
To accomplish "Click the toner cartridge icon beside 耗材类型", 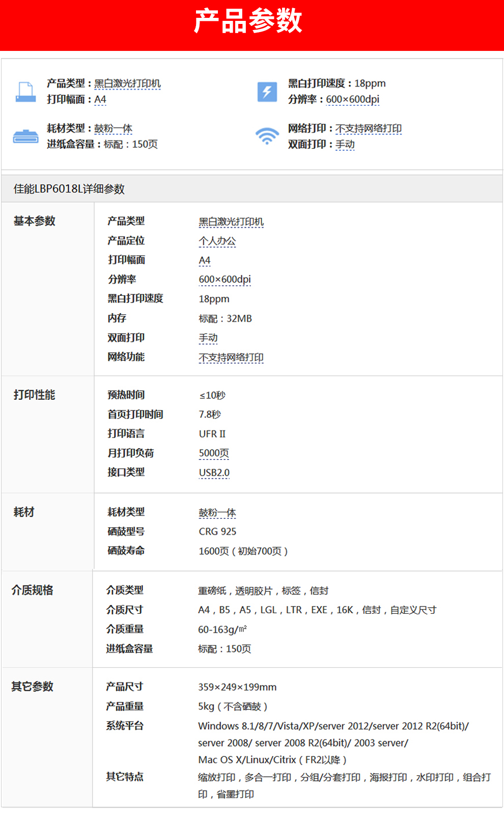I will point(25,137).
